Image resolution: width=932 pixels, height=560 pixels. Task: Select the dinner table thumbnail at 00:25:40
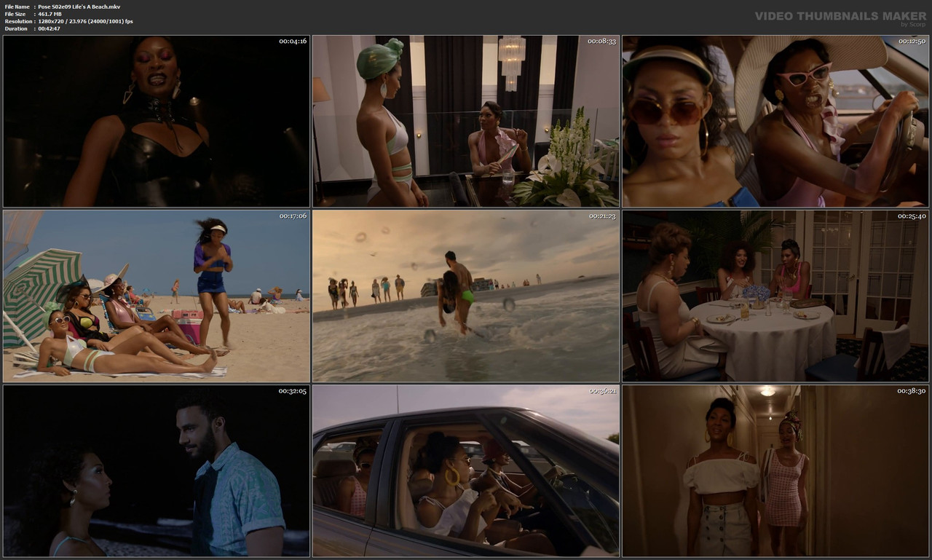[775, 296]
